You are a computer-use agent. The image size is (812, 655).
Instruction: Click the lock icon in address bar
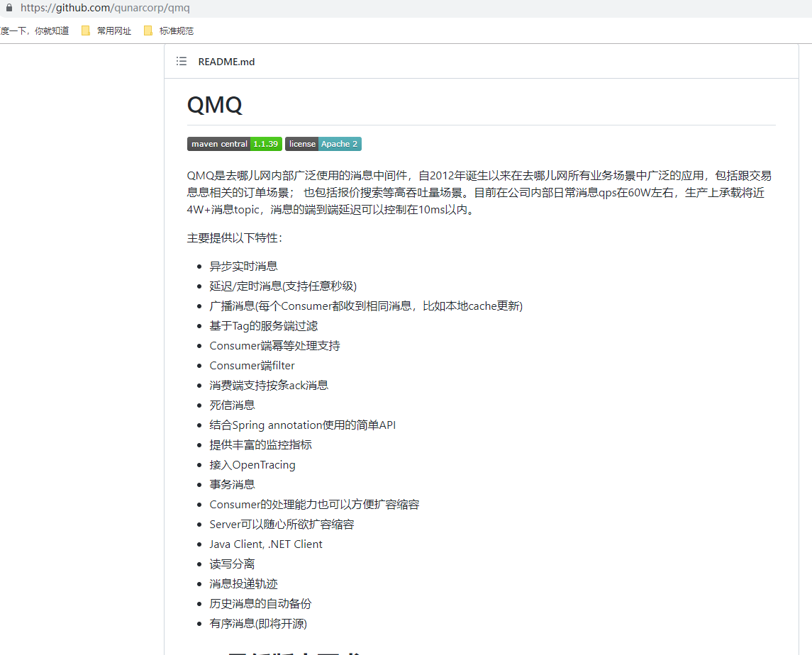9,8
